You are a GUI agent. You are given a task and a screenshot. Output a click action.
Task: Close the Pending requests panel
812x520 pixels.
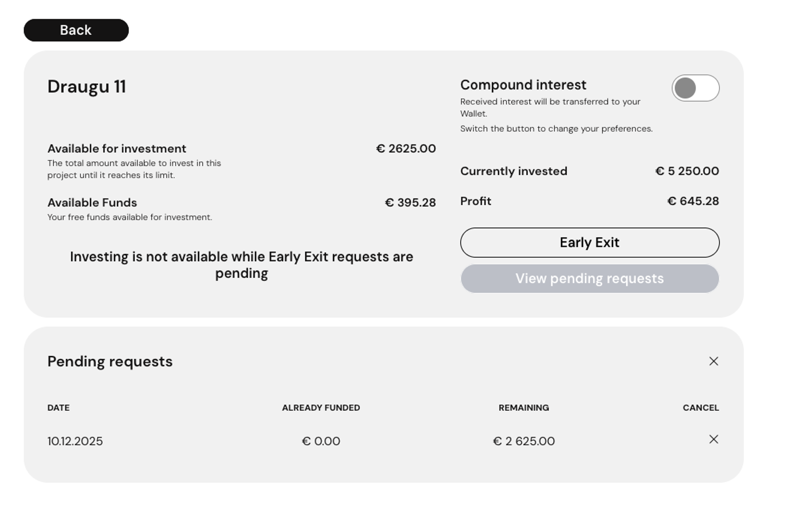pyautogui.click(x=713, y=361)
